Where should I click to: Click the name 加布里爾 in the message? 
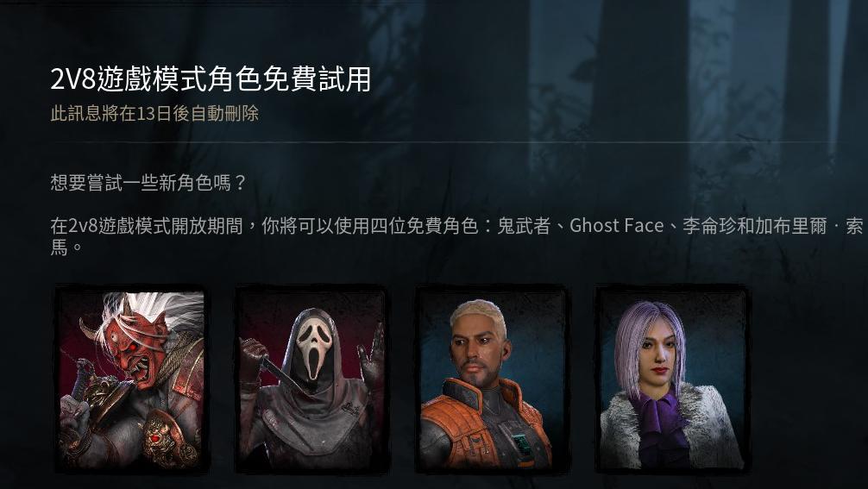[790, 226]
